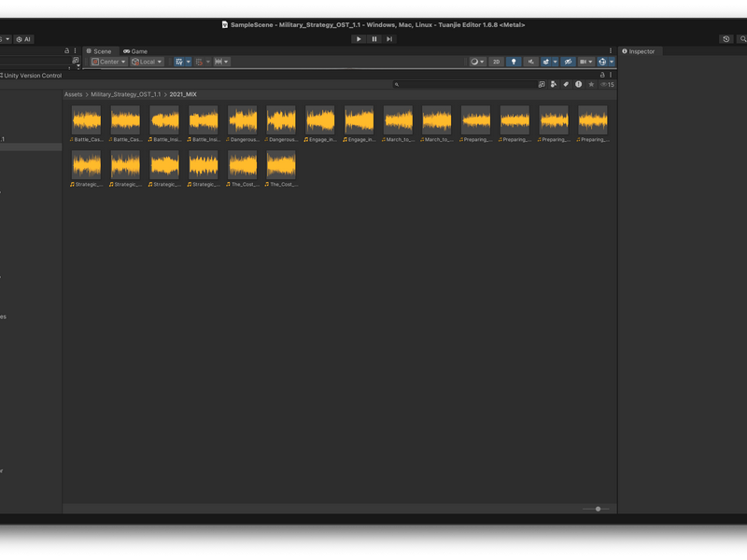Toggle 2D view mode
747x560 pixels.
(x=496, y=62)
